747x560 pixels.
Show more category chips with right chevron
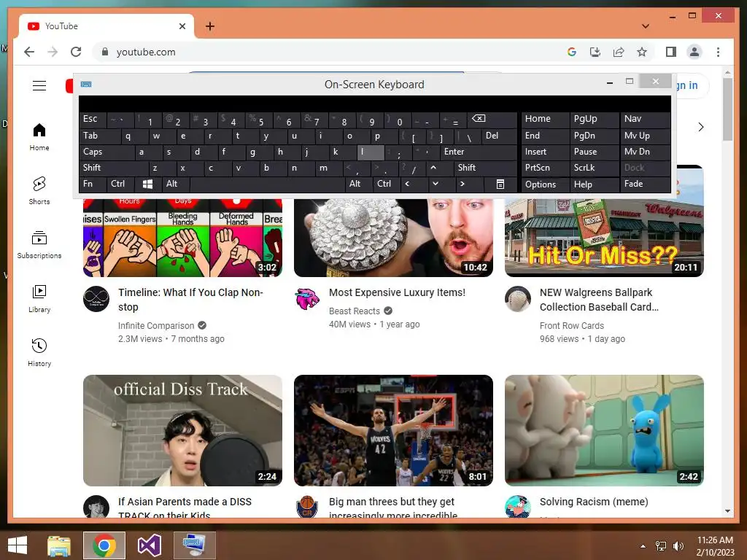[701, 127]
